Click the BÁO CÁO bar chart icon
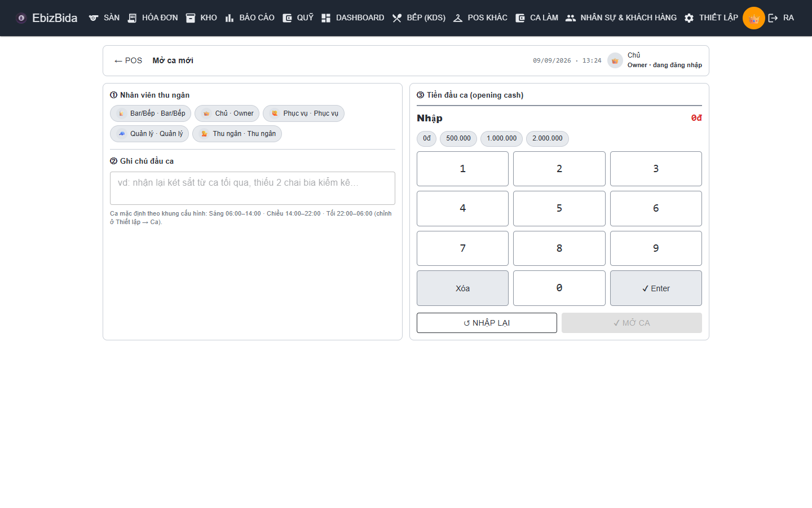This screenshot has height=508, width=812. [230, 18]
